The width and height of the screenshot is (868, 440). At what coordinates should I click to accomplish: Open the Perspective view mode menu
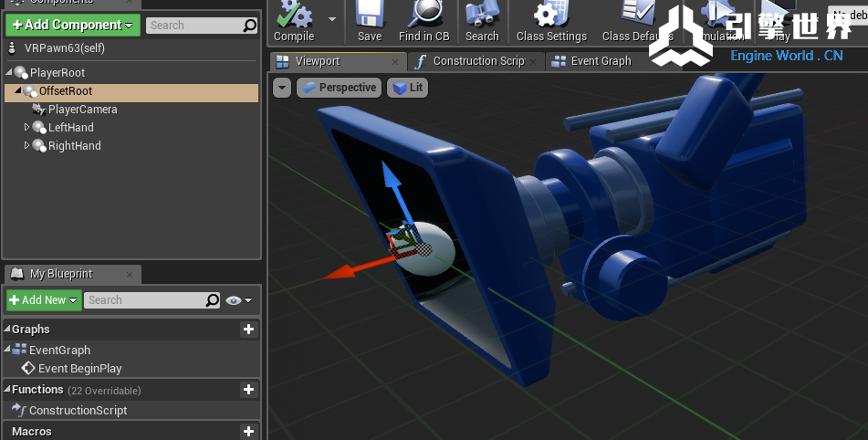point(340,88)
